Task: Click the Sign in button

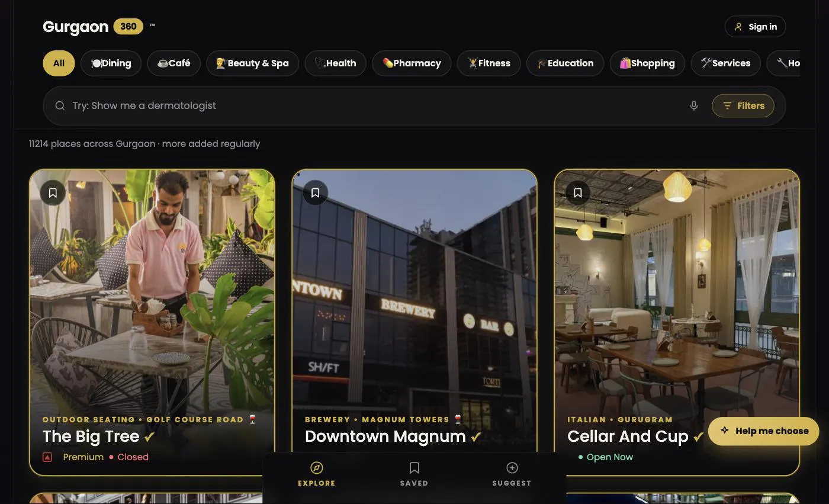Action: 755,27
